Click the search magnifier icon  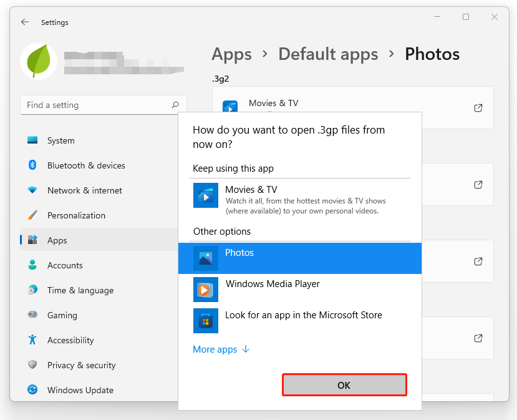coord(175,105)
